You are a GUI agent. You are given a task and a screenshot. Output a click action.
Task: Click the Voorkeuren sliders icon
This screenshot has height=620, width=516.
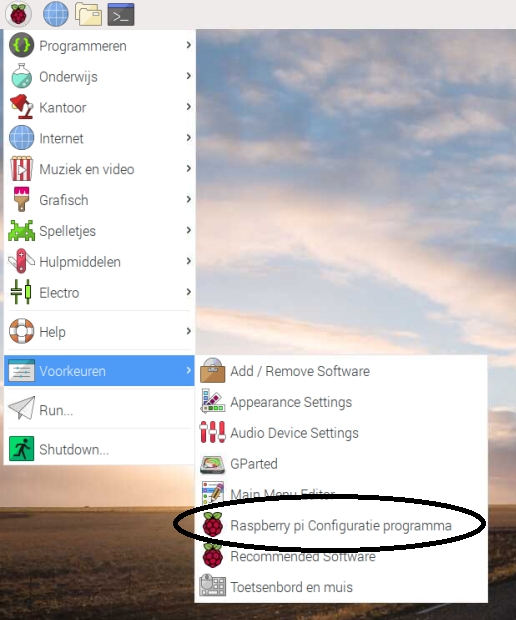point(21,370)
